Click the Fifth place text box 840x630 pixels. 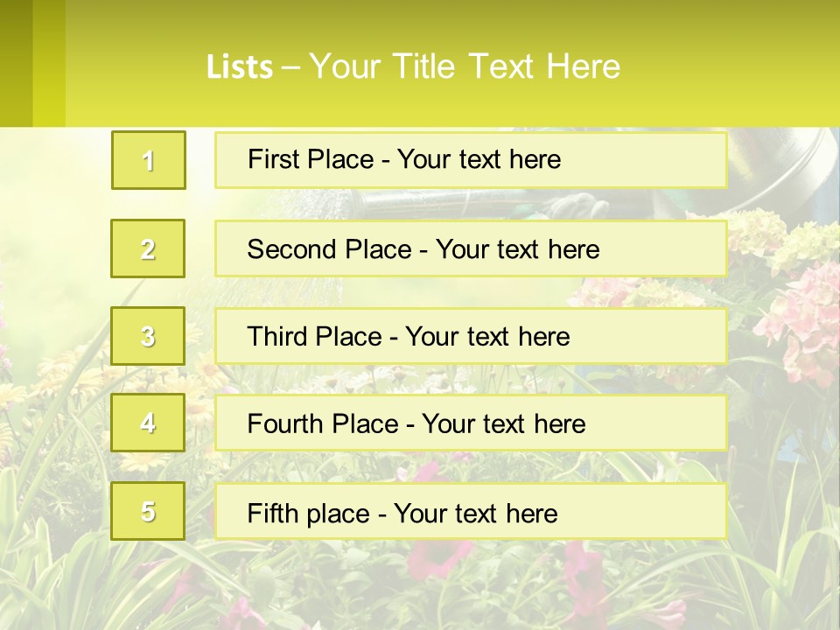pyautogui.click(x=471, y=511)
